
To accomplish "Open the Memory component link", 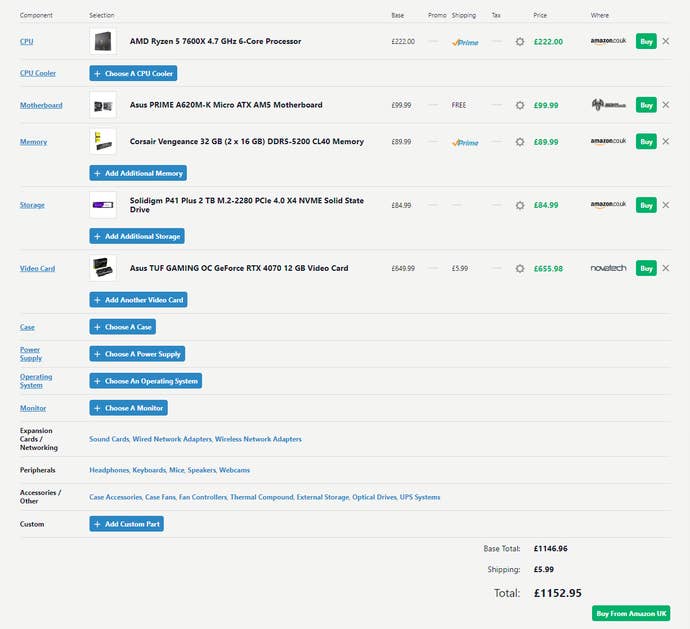I will [33, 142].
